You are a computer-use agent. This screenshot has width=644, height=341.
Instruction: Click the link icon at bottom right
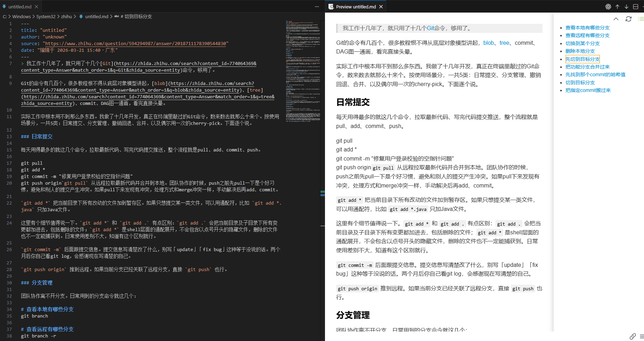coord(632,336)
